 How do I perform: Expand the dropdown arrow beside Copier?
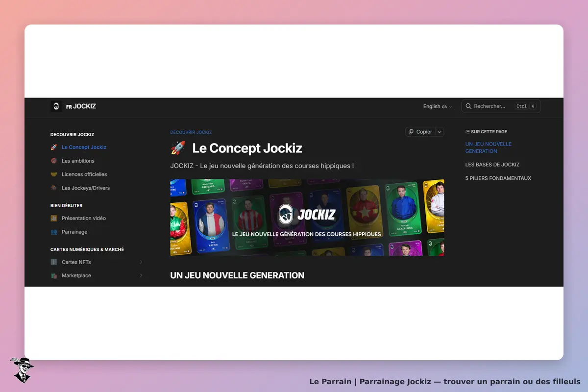pyautogui.click(x=440, y=132)
